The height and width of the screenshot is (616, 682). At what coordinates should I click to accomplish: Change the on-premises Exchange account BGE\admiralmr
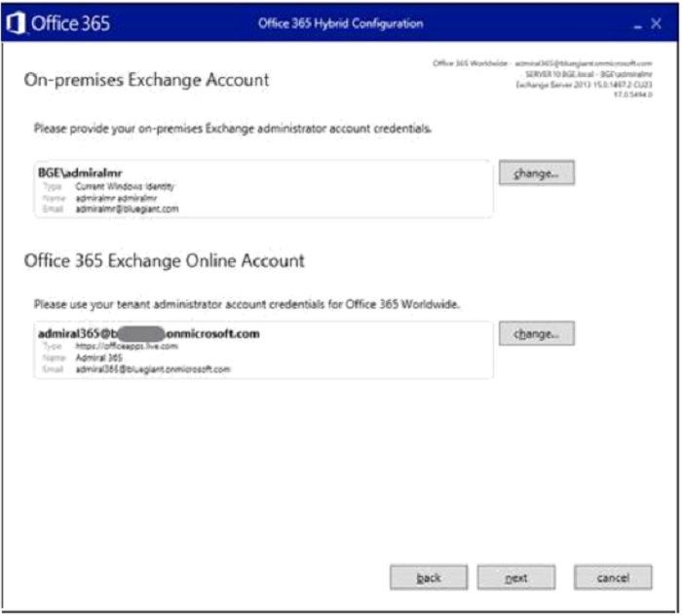pos(536,173)
